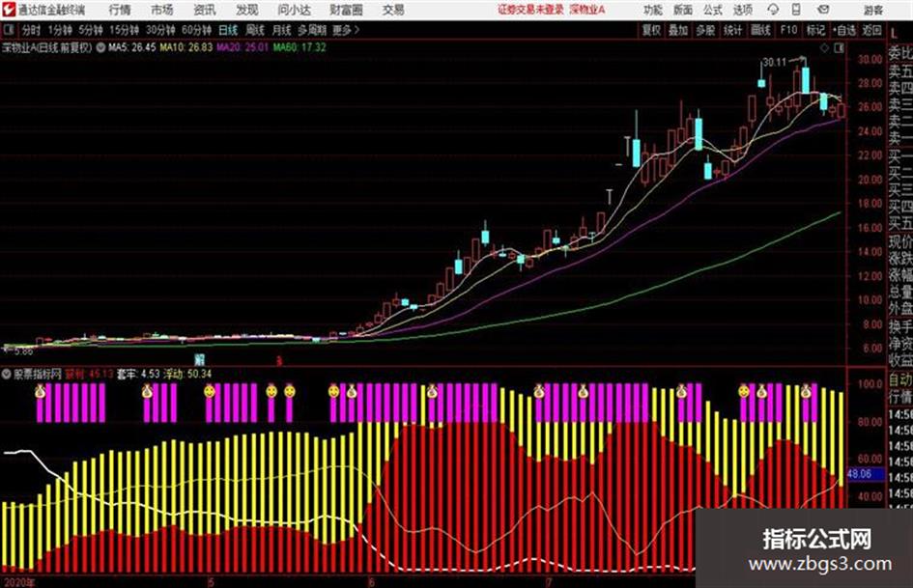Image resolution: width=913 pixels, height=588 pixels.
Task: Open the 资讯 menu
Action: point(205,10)
